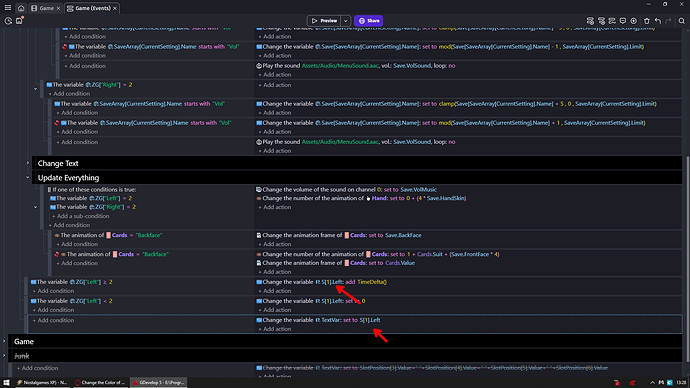Select the 'TextVar: set to S[1].Left' action
Image resolution: width=690 pixels, height=388 pixels.
[318, 320]
